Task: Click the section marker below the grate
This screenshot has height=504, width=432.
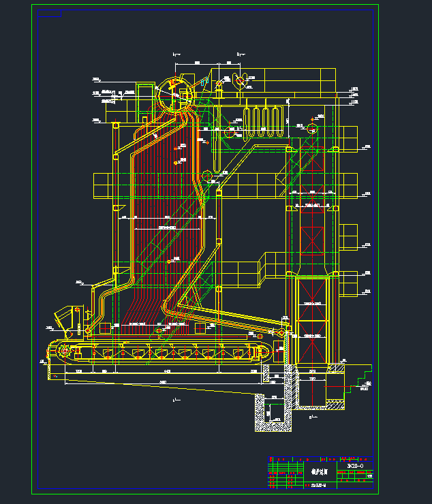Action: click(x=176, y=400)
